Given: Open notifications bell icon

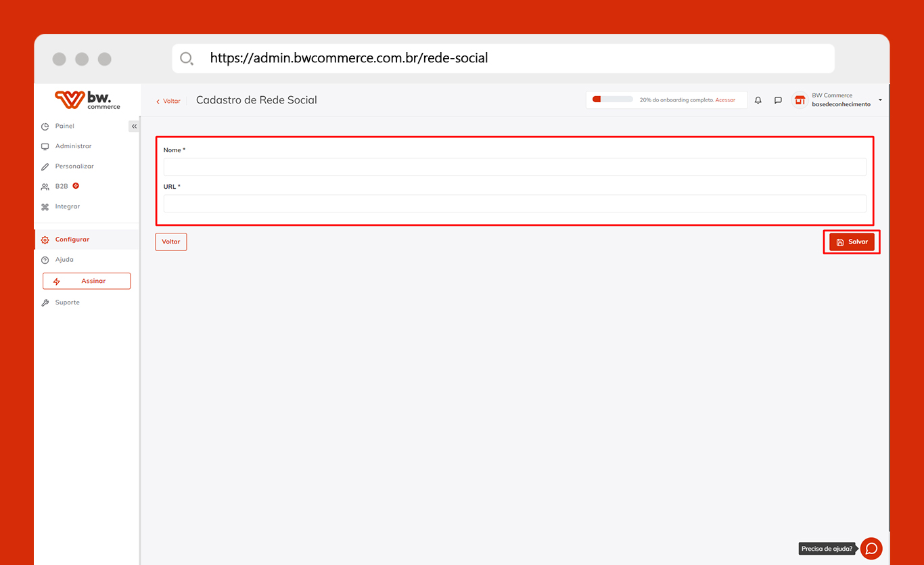Looking at the screenshot, I should pos(758,100).
